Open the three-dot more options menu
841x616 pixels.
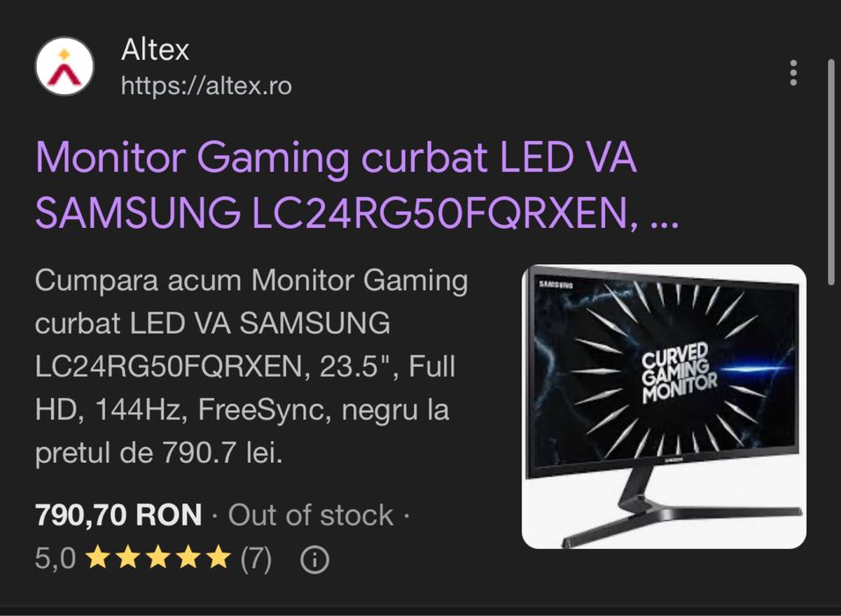[x=793, y=73]
